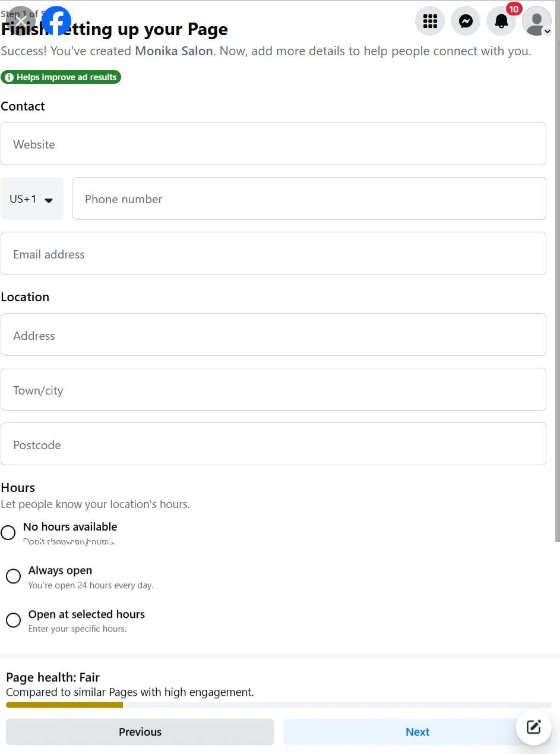Click the Website input field

pyautogui.click(x=273, y=144)
